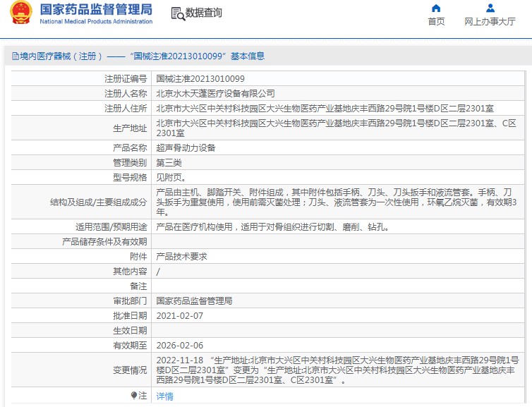Click the 适用范围/预期用途 label
The height and width of the screenshot is (407, 532).
click(x=111, y=227)
